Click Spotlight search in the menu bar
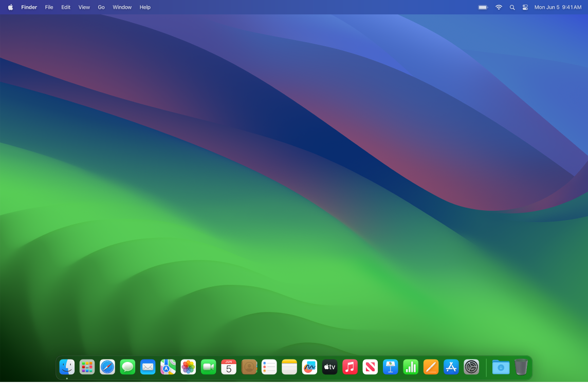588x383 pixels. click(x=512, y=7)
